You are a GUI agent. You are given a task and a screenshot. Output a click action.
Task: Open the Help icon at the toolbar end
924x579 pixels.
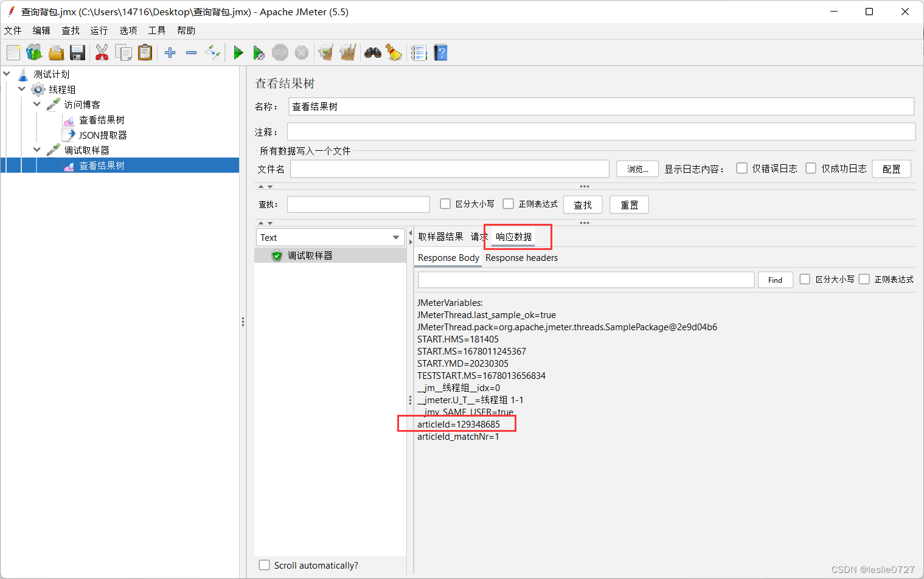[440, 52]
